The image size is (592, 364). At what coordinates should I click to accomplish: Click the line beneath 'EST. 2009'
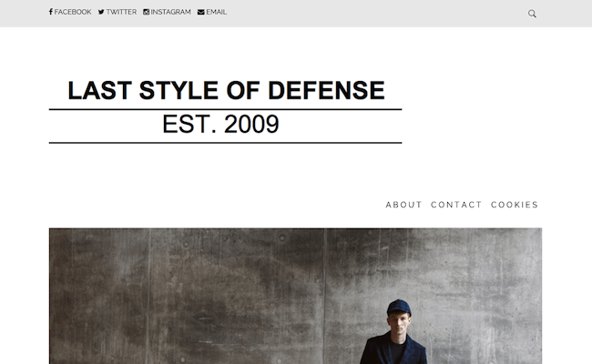(x=225, y=143)
